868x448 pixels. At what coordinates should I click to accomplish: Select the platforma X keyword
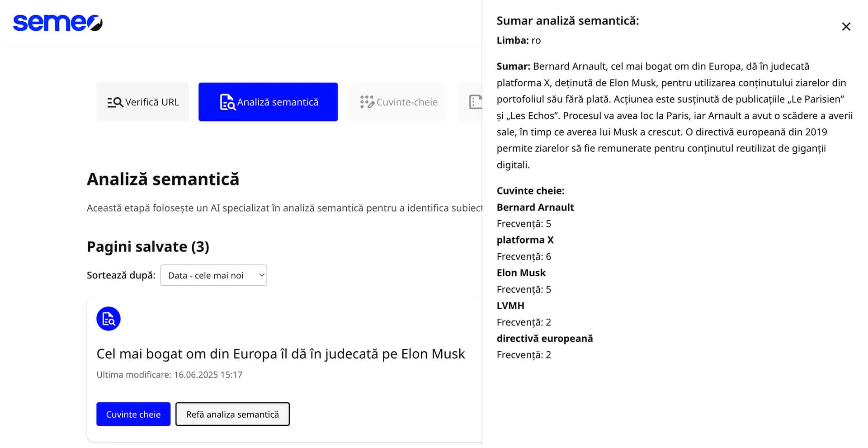click(x=525, y=240)
